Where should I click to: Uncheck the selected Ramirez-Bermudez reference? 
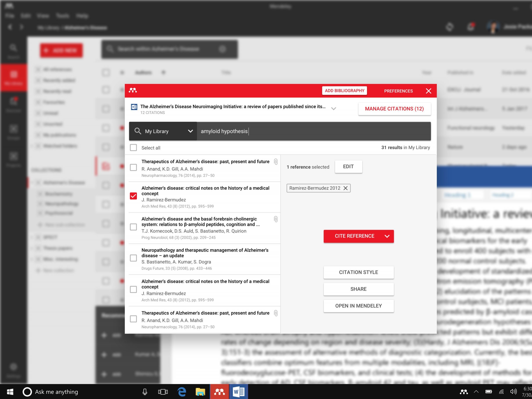(x=133, y=196)
